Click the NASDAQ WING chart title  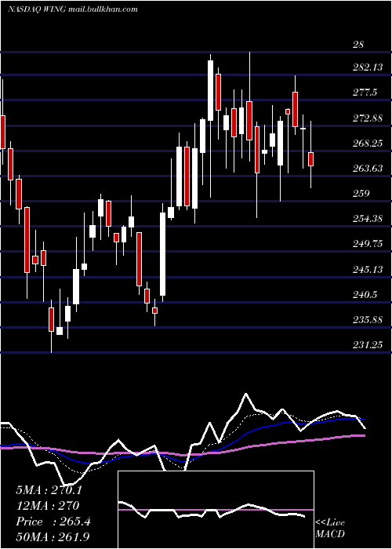click(73, 9)
